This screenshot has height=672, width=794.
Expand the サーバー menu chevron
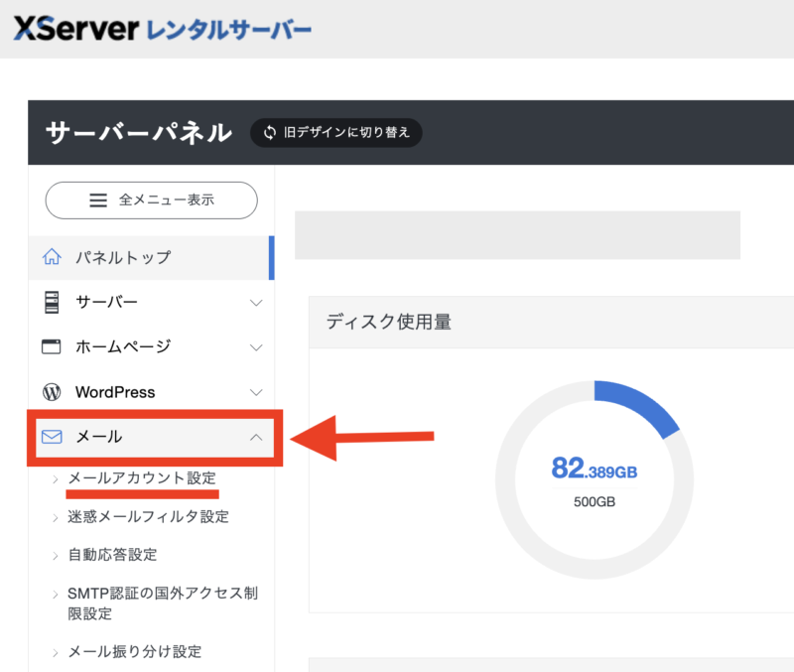tap(256, 303)
